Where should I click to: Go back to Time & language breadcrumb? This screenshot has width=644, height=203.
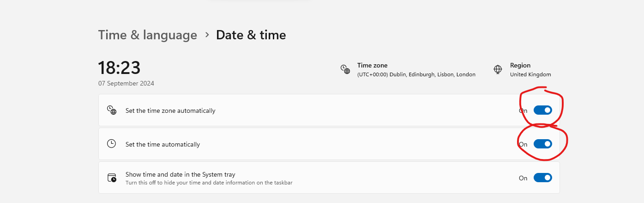click(147, 35)
